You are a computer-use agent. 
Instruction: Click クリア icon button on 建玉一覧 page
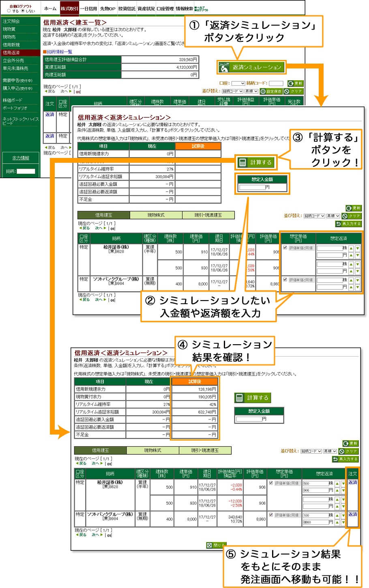click(x=294, y=92)
